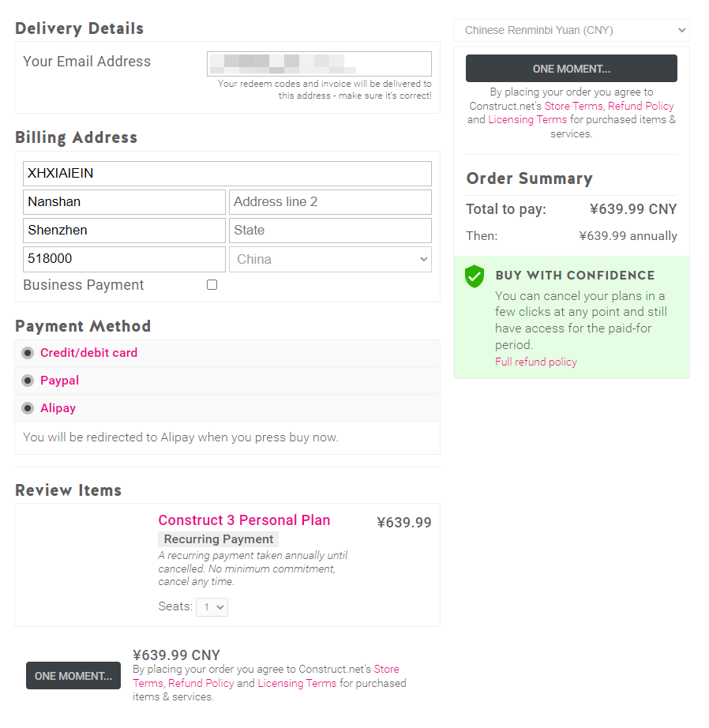Viewport: 709px width, 728px height.
Task: Open the Full refund policy link
Action: pos(536,362)
